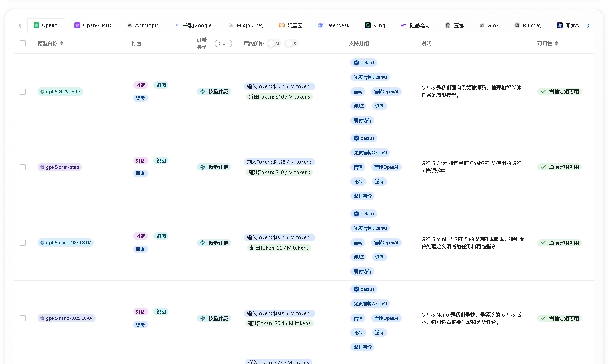Open the 阿里云 tab
The height and width of the screenshot is (364, 608).
click(x=290, y=25)
